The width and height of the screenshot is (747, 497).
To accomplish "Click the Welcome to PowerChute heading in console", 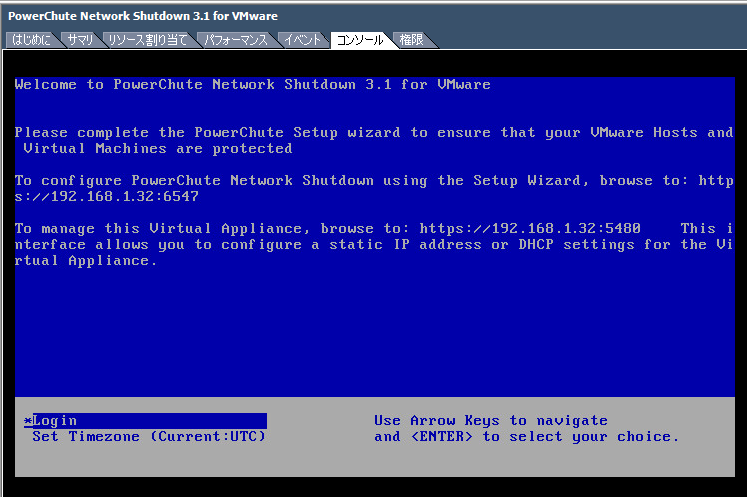I will pyautogui.click(x=252, y=85).
